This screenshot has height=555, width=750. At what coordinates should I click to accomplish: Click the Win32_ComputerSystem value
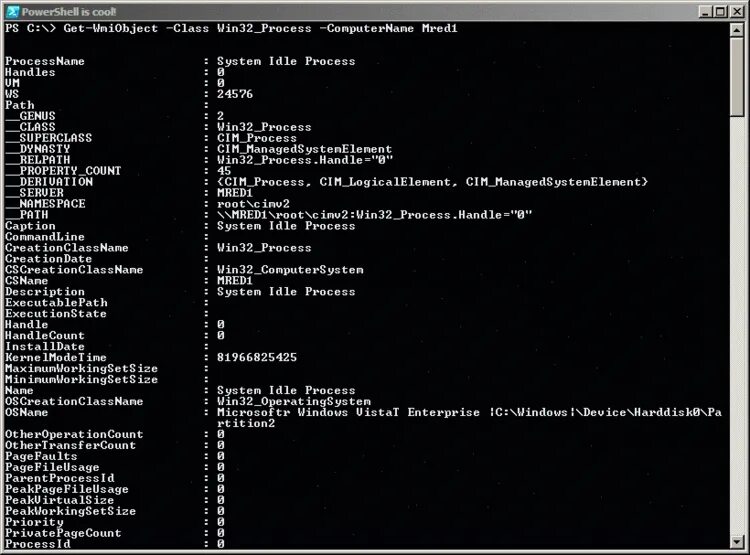coord(290,270)
